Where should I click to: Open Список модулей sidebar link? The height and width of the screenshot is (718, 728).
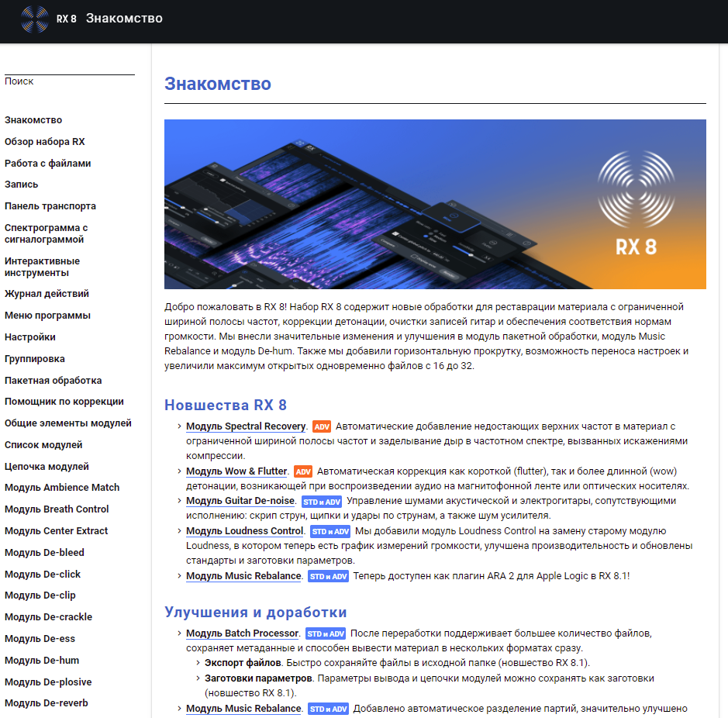(43, 445)
